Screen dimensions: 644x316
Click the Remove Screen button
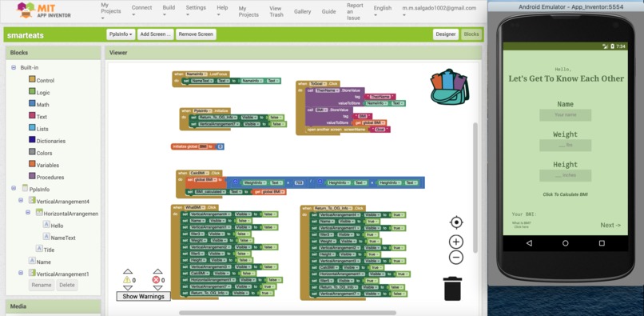[196, 34]
